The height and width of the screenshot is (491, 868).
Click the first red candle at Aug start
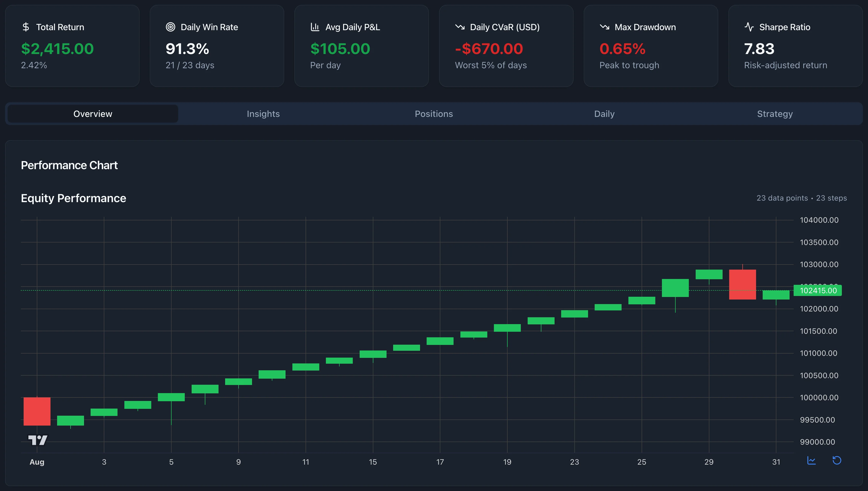37,411
